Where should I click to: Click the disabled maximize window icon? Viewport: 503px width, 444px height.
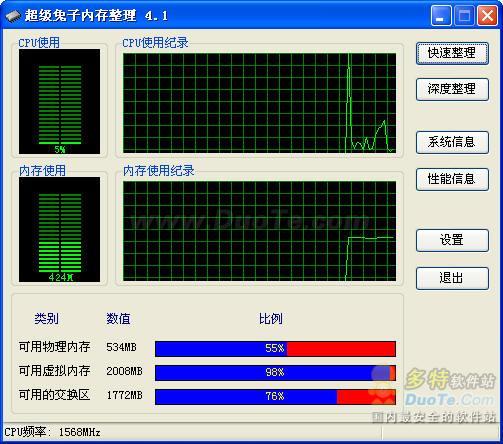464,16
